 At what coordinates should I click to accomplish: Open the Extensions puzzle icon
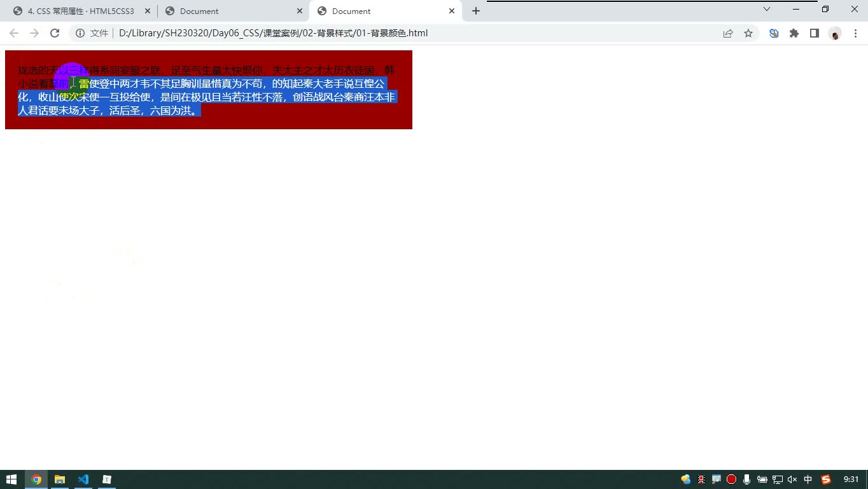pyautogui.click(x=794, y=33)
